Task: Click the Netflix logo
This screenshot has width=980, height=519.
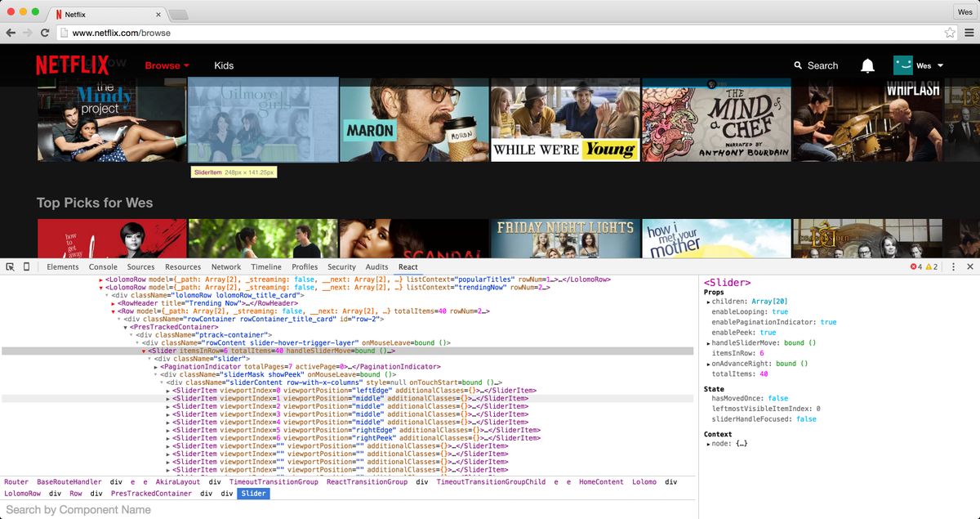Action: [72, 65]
